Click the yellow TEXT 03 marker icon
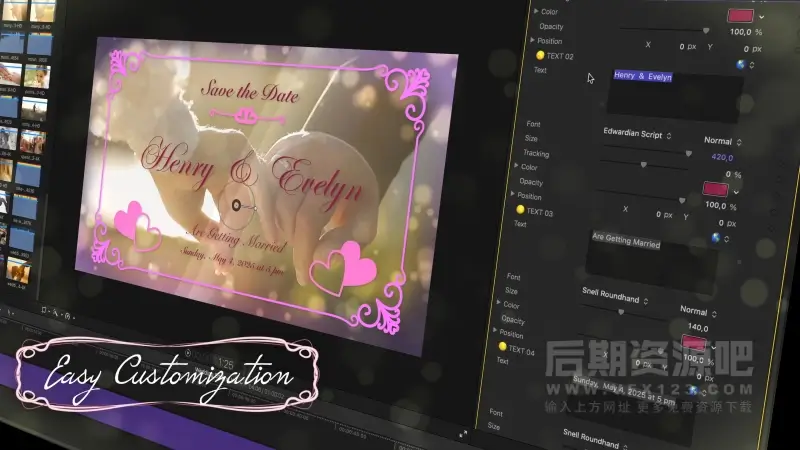800x450 pixels. 520,211
